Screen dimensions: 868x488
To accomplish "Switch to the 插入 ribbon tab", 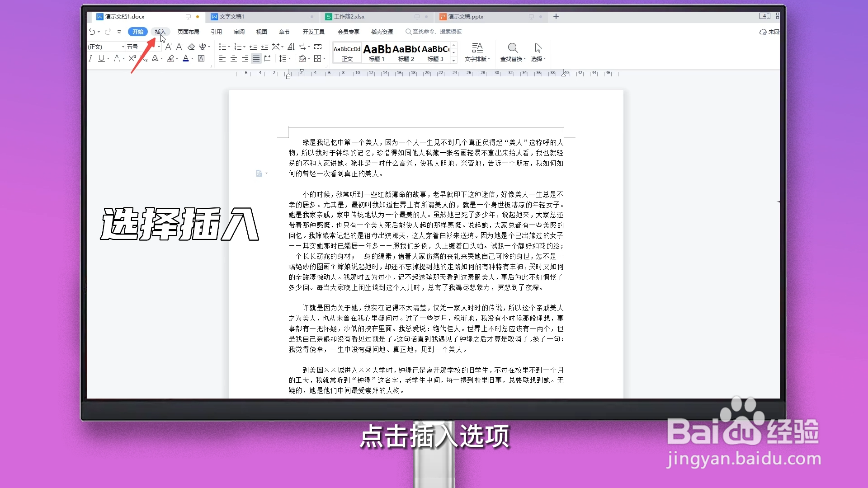I will coord(161,32).
